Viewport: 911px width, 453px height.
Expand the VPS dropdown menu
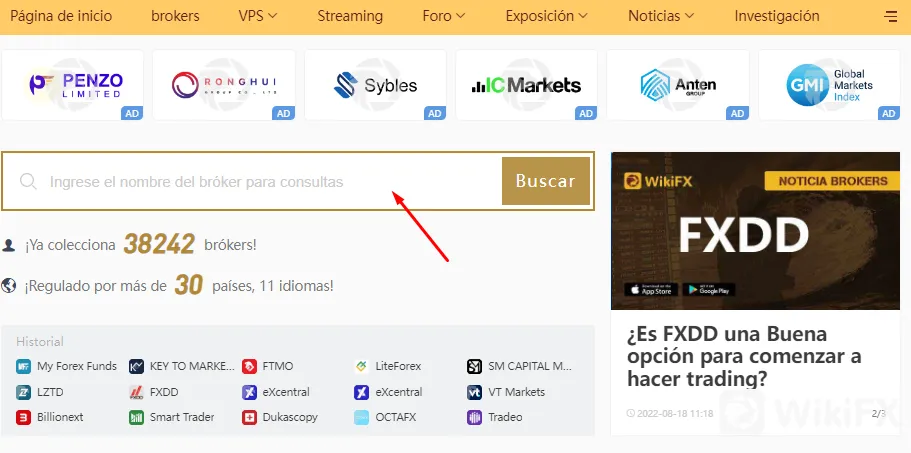(258, 16)
